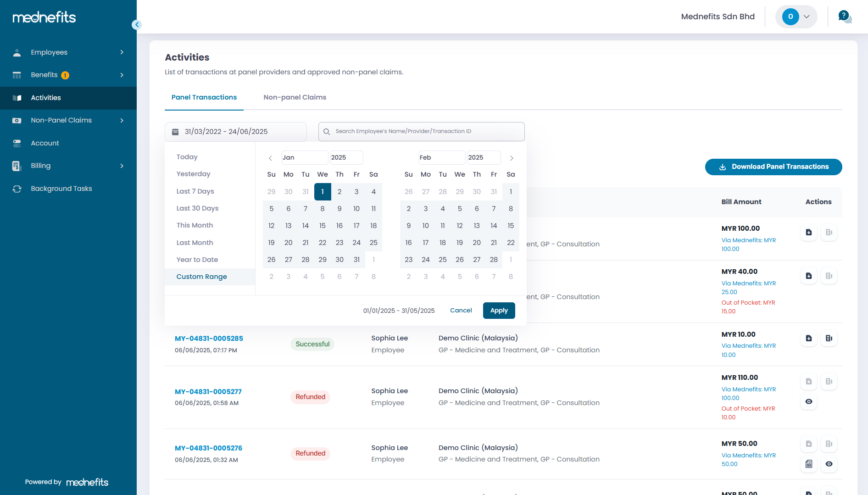This screenshot has height=495, width=868.
Task: Go to previous month in calendar
Action: (x=270, y=158)
